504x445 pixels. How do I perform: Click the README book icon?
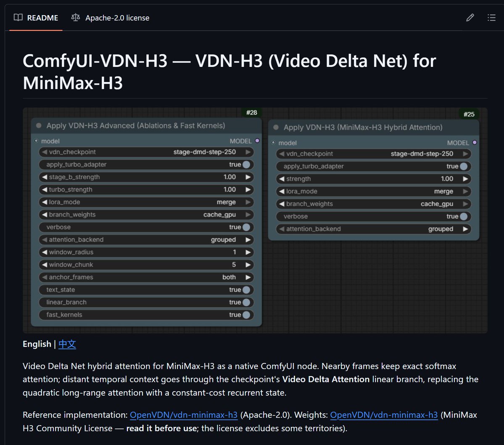[18, 17]
